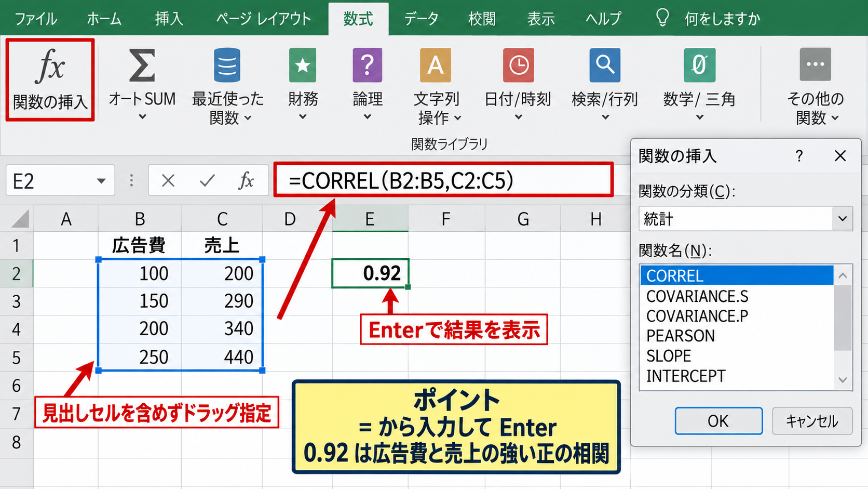Switch to the ホーム tab

tap(104, 19)
